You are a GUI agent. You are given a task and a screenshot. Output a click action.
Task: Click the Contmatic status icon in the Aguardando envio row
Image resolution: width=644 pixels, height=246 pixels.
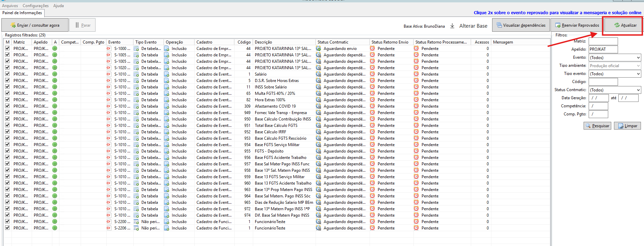click(x=318, y=49)
